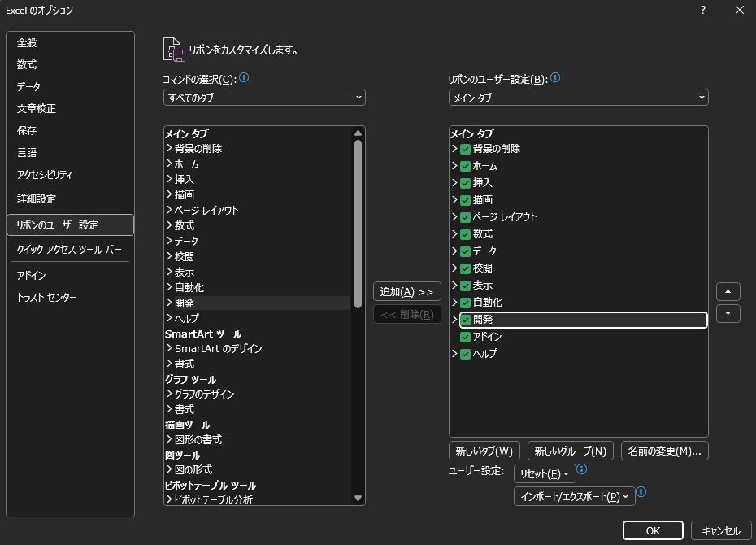
Task: Click the info icon beside リボンのユーザー設定 label
Action: pyautogui.click(x=555, y=77)
